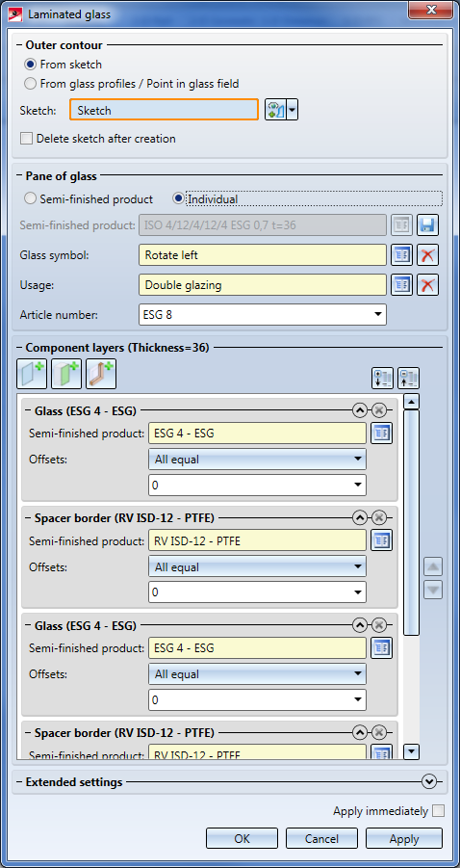Screen dimensions: 460x868
Task: Click the Usage field Double glazing
Action: pyautogui.click(x=263, y=285)
